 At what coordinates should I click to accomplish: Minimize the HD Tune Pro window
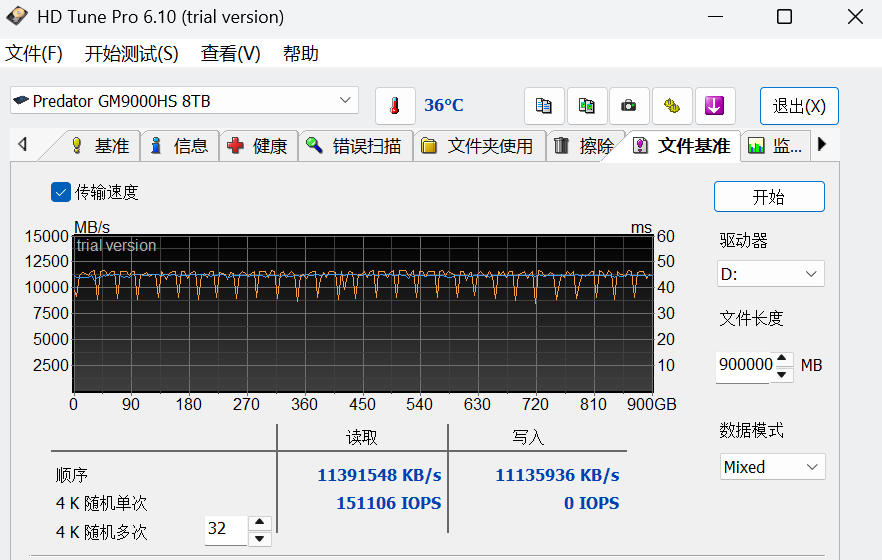pyautogui.click(x=715, y=17)
